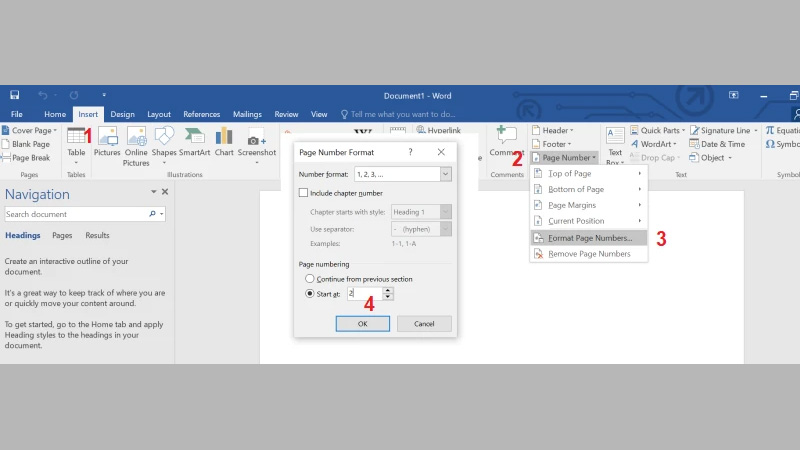The image size is (800, 450).
Task: Click the Search document input field
Action: [x=76, y=214]
